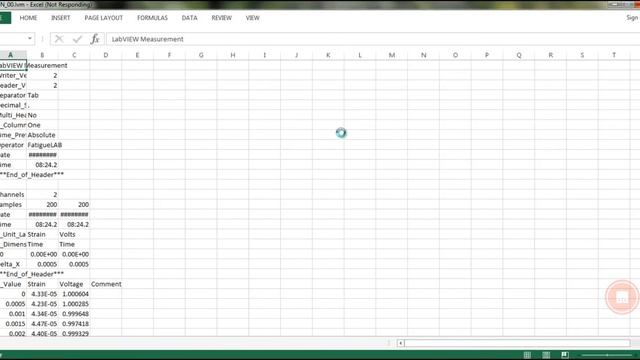Screen dimensions: 640x360
Task: Select column A header
Action: point(11,55)
